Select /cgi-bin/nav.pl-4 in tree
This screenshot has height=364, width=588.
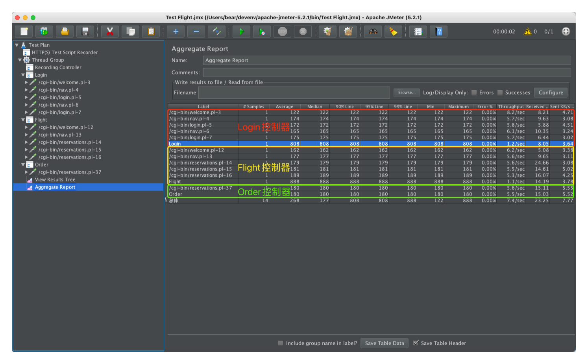58,90
